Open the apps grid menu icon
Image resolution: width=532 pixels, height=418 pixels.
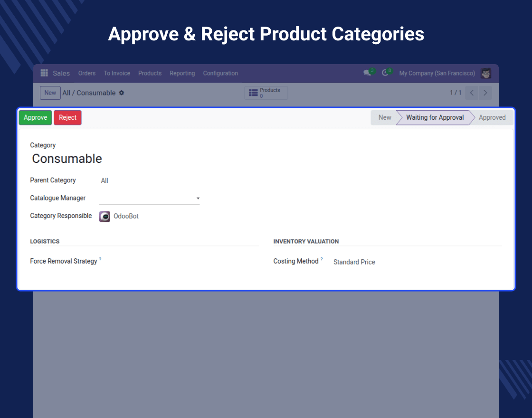pos(44,73)
